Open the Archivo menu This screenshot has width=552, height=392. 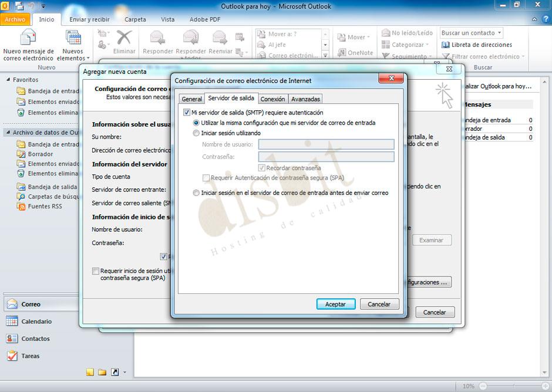[x=15, y=19]
